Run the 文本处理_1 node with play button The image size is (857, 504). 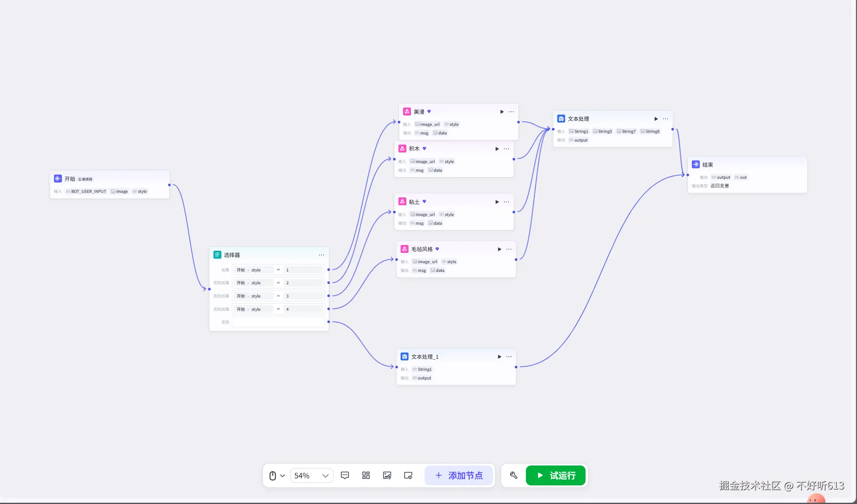pyautogui.click(x=499, y=357)
